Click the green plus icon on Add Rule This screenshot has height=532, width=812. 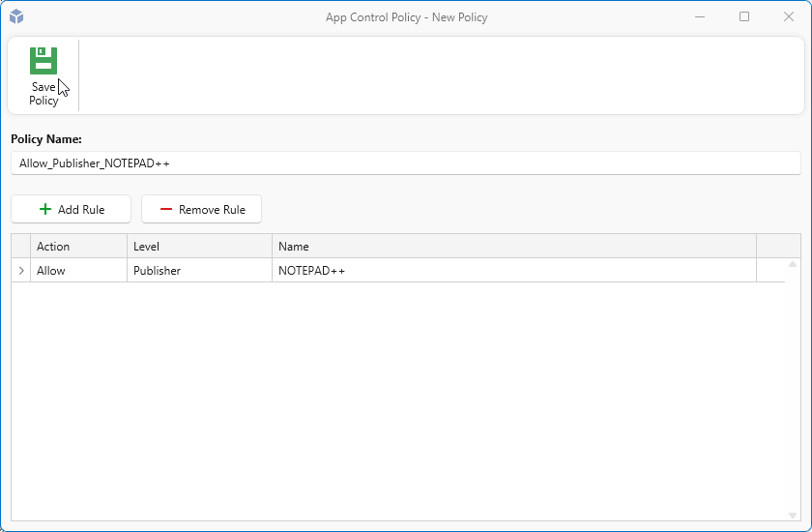click(x=44, y=209)
